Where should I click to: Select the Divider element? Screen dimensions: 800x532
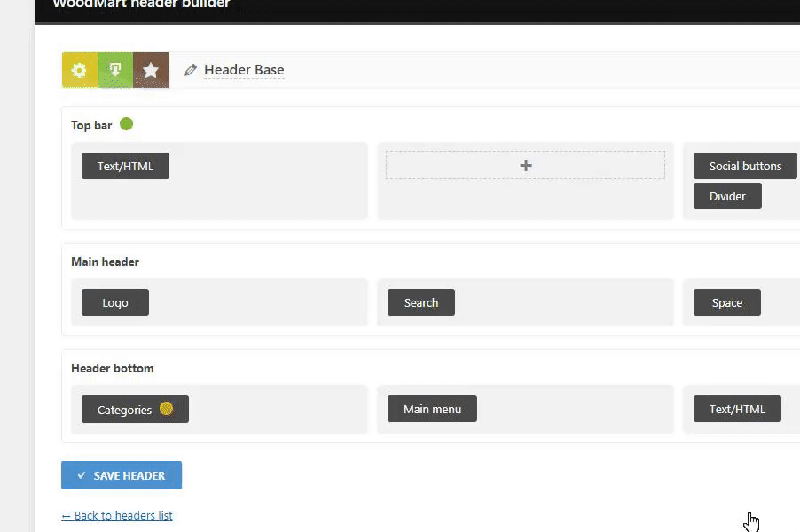tap(727, 196)
